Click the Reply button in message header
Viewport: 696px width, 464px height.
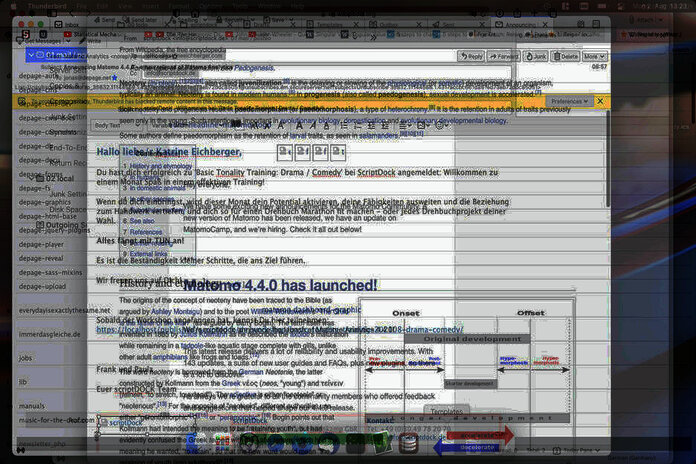[471, 56]
